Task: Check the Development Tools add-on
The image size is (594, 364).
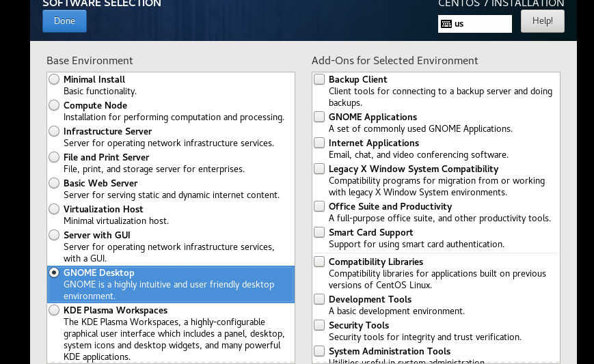Action: click(x=319, y=300)
